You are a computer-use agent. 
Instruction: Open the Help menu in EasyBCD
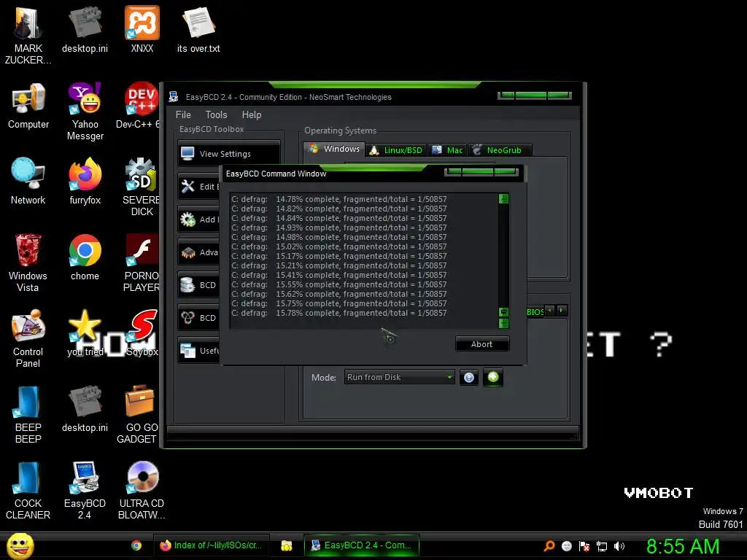[252, 114]
